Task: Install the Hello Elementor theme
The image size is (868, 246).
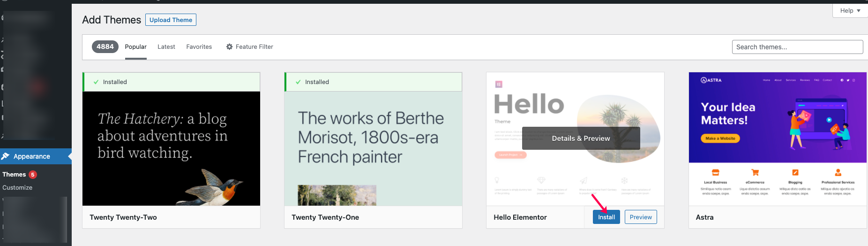Action: 606,217
